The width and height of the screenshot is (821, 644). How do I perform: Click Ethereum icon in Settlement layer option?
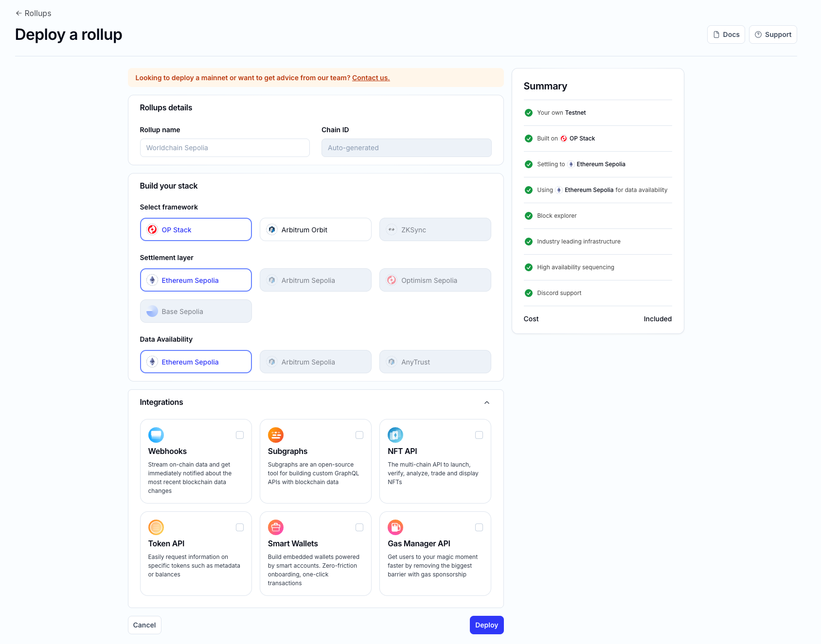coord(152,280)
